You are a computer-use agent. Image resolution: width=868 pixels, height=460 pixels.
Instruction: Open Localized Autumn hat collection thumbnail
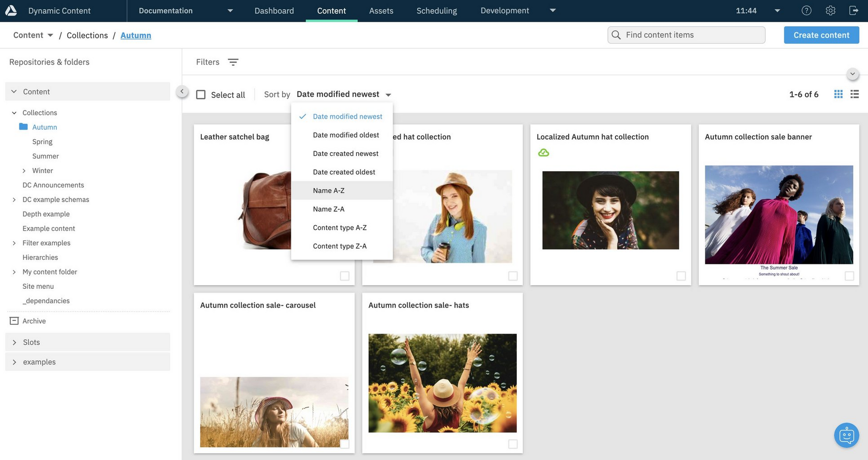610,210
